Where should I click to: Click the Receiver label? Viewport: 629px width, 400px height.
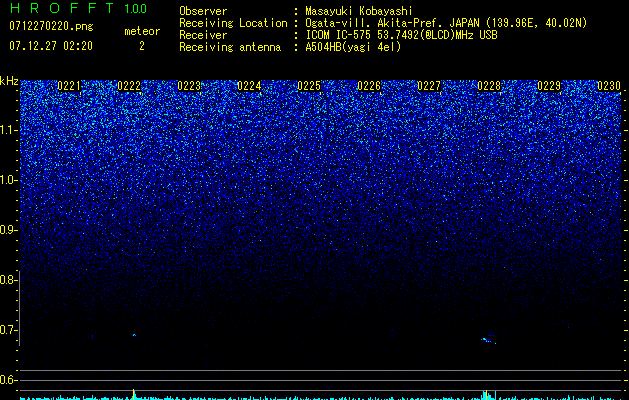coord(203,35)
